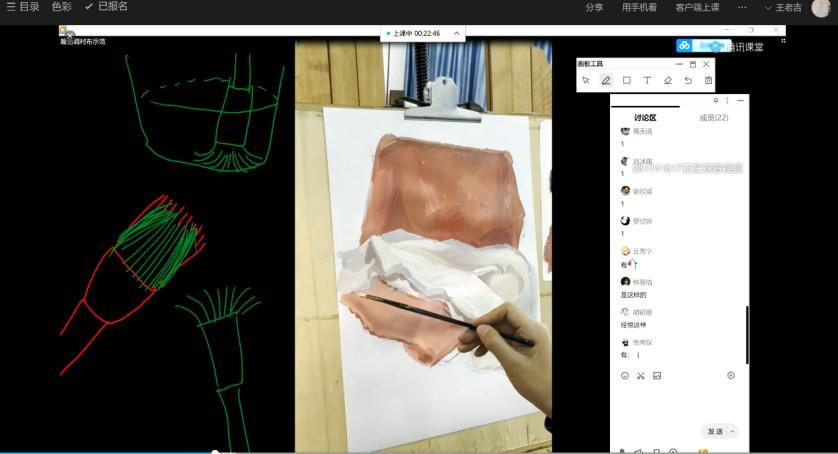Viewport: 838px width, 454px height.
Task: Toggle the 已报名 enrollment status
Action: coord(106,7)
